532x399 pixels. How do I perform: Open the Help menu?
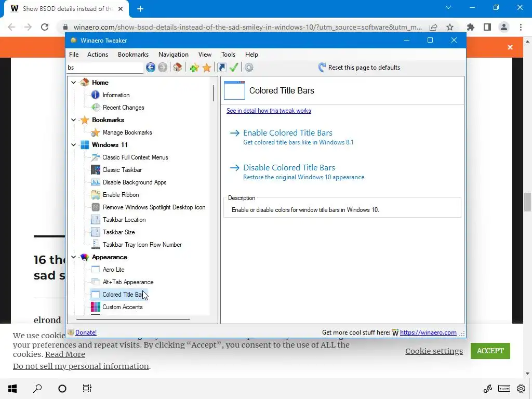252,54
